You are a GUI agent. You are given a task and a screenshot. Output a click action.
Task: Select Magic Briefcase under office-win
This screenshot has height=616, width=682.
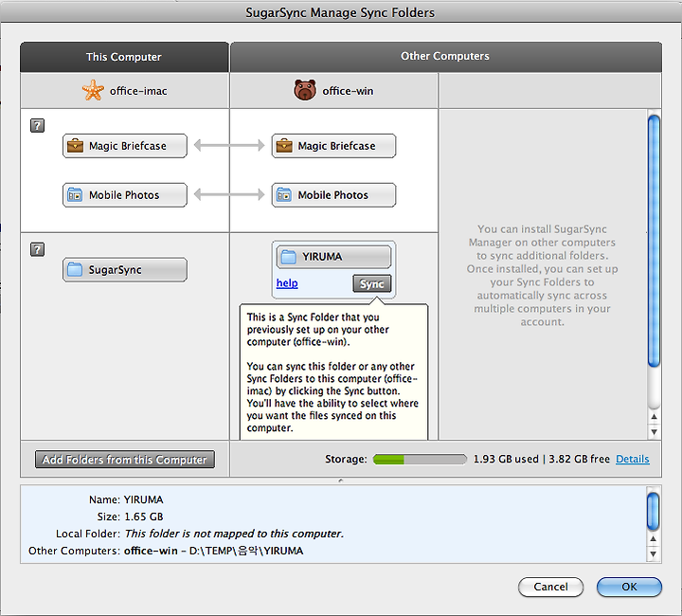[x=334, y=146]
